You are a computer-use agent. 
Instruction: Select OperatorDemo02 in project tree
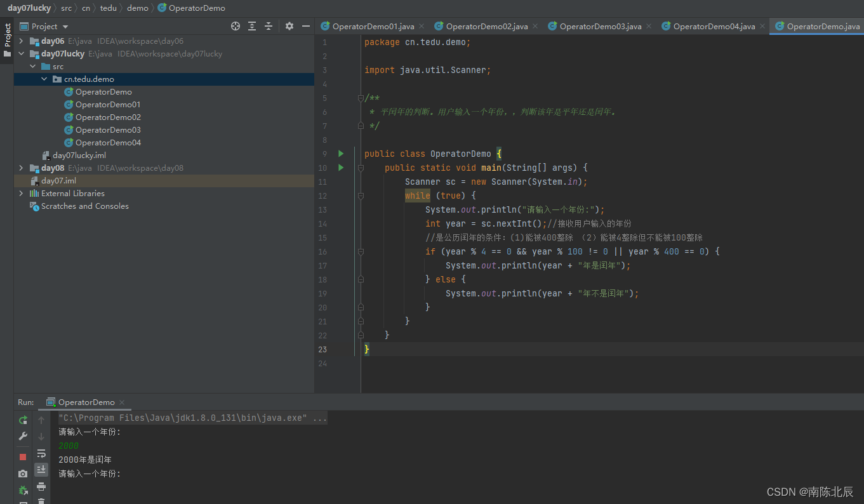107,117
